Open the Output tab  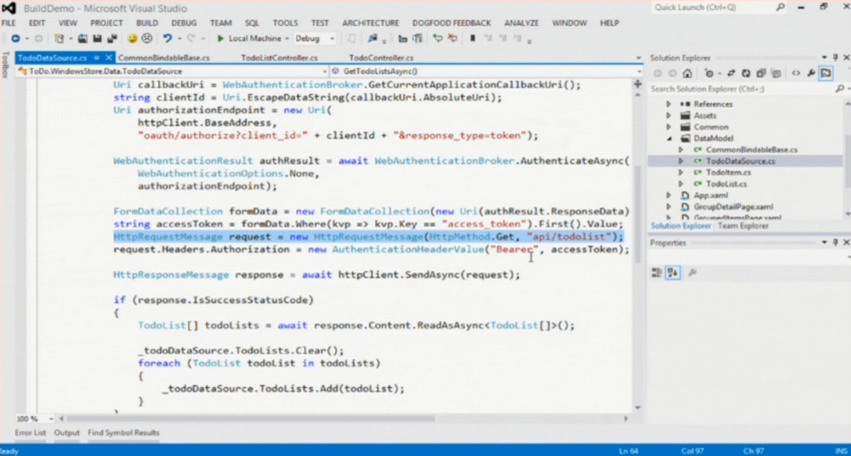(x=67, y=433)
